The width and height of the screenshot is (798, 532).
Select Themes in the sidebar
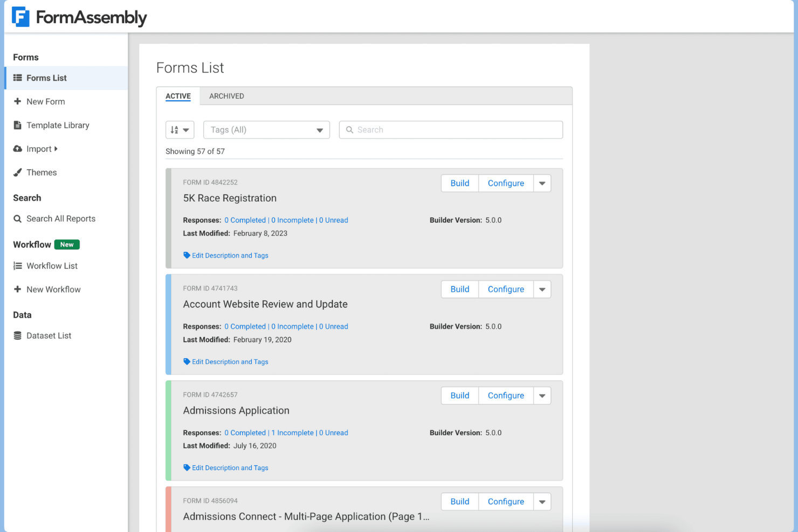[18, 172]
